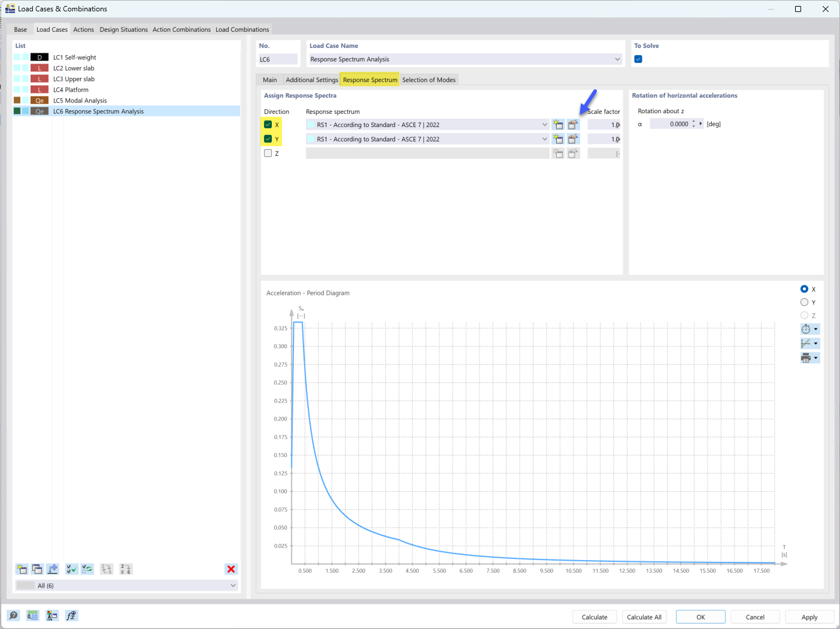The image size is (840, 629).
Task: Enable the Z direction checkbox
Action: pos(268,153)
